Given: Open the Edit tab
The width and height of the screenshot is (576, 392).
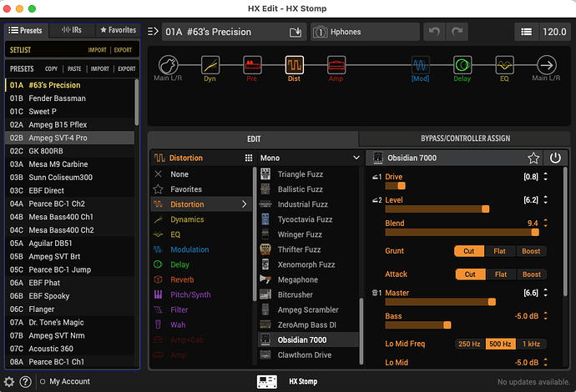Looking at the screenshot, I should coord(254,138).
